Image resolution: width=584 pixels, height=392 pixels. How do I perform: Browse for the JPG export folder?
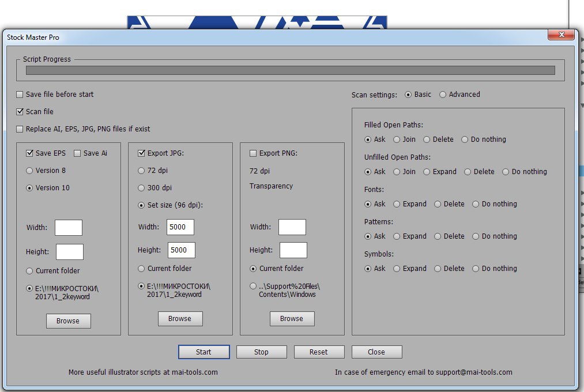tap(180, 319)
